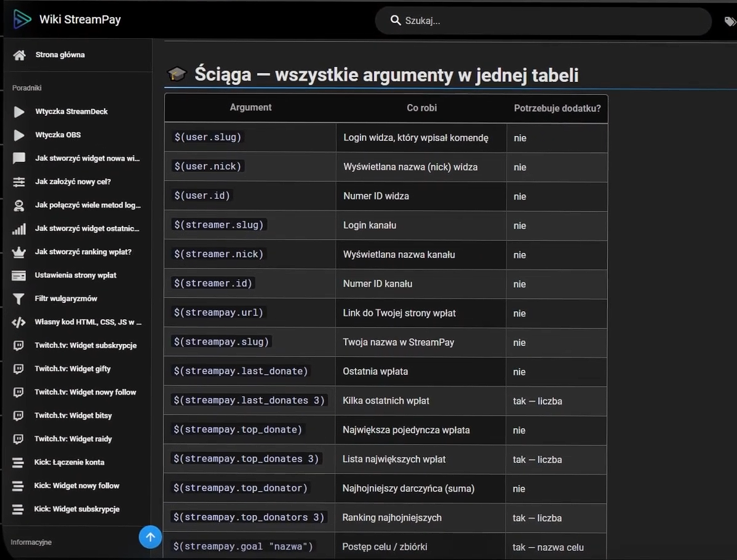Click Twitch icon beside Widget gifty
737x560 pixels.
click(x=18, y=369)
